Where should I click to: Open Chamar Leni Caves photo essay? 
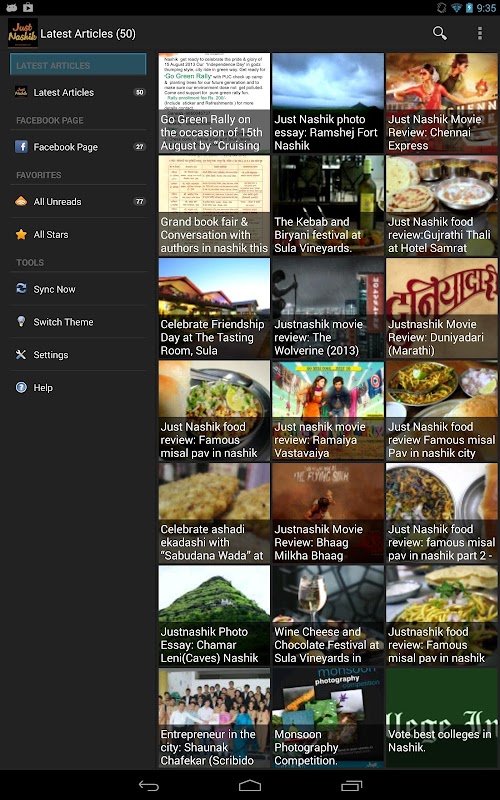click(214, 616)
